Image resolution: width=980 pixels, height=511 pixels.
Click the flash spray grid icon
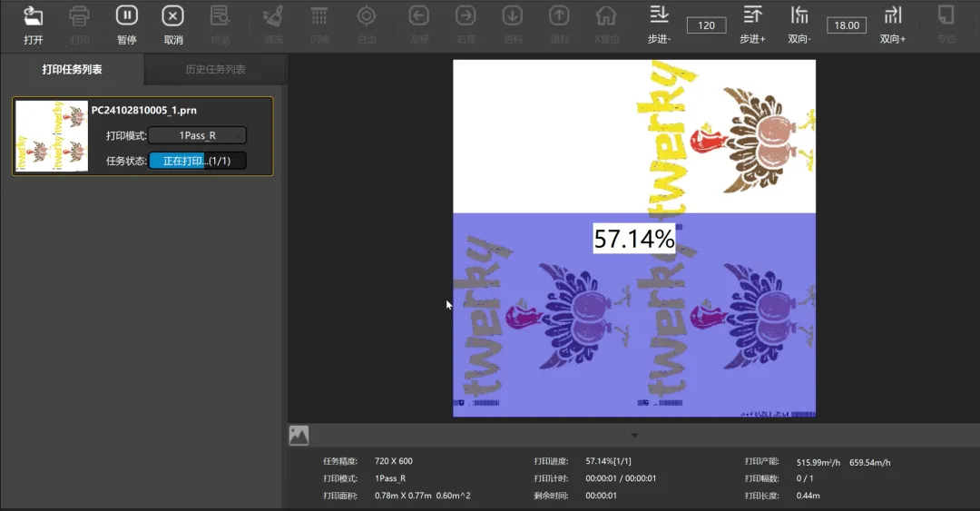[319, 16]
